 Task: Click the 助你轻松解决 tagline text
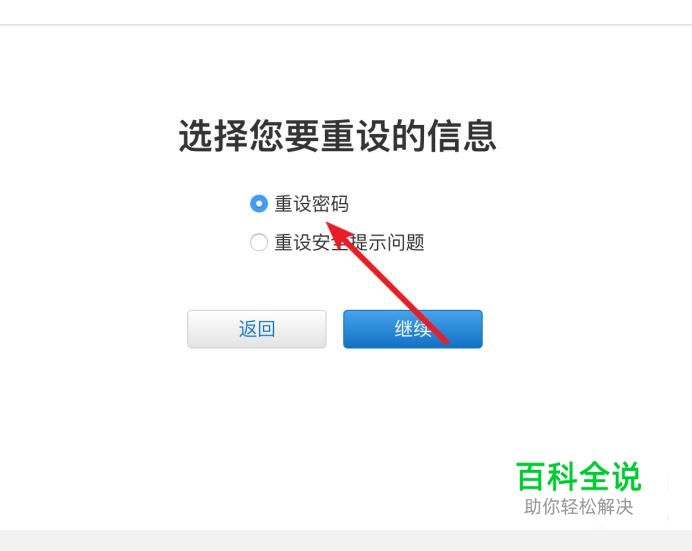pyautogui.click(x=578, y=507)
